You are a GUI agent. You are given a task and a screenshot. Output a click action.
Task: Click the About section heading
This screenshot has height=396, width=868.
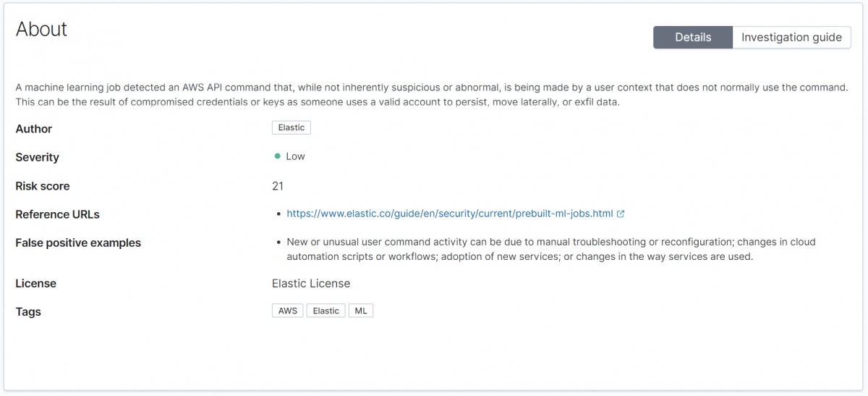coord(41,30)
